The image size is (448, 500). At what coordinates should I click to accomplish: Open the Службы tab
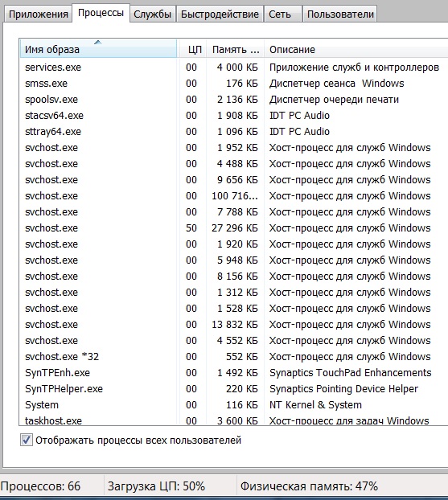click(153, 14)
